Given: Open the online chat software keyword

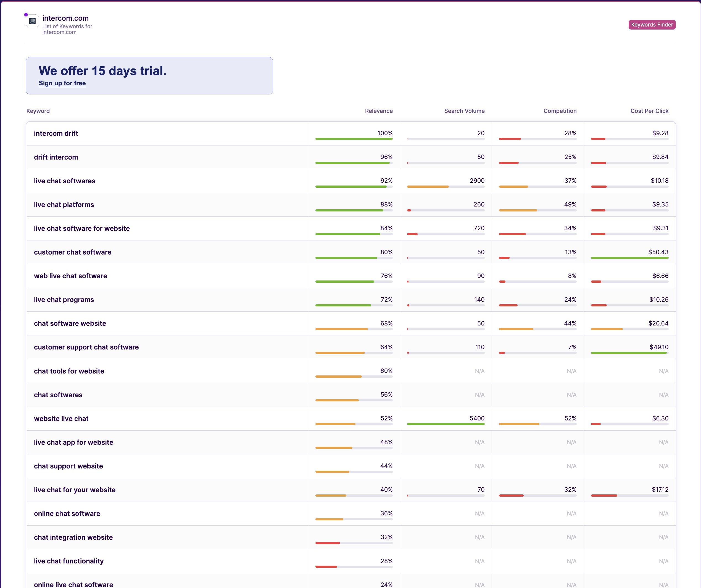Looking at the screenshot, I should point(67,513).
